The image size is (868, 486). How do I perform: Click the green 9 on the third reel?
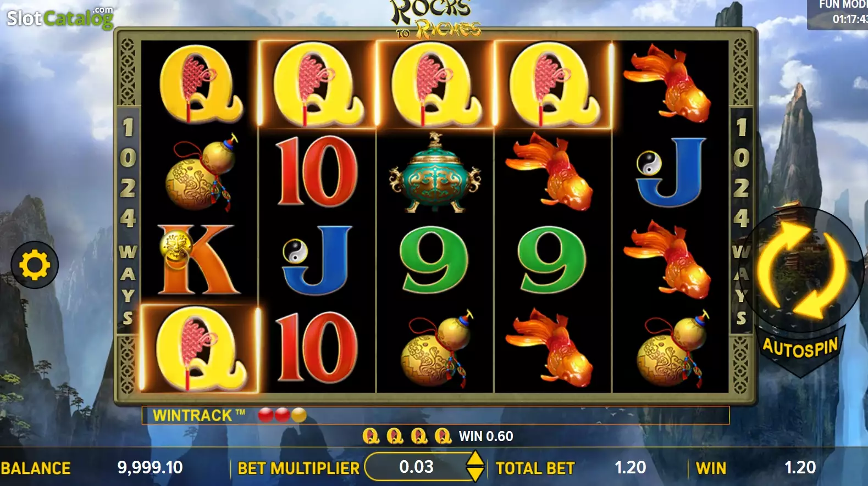[434, 260]
